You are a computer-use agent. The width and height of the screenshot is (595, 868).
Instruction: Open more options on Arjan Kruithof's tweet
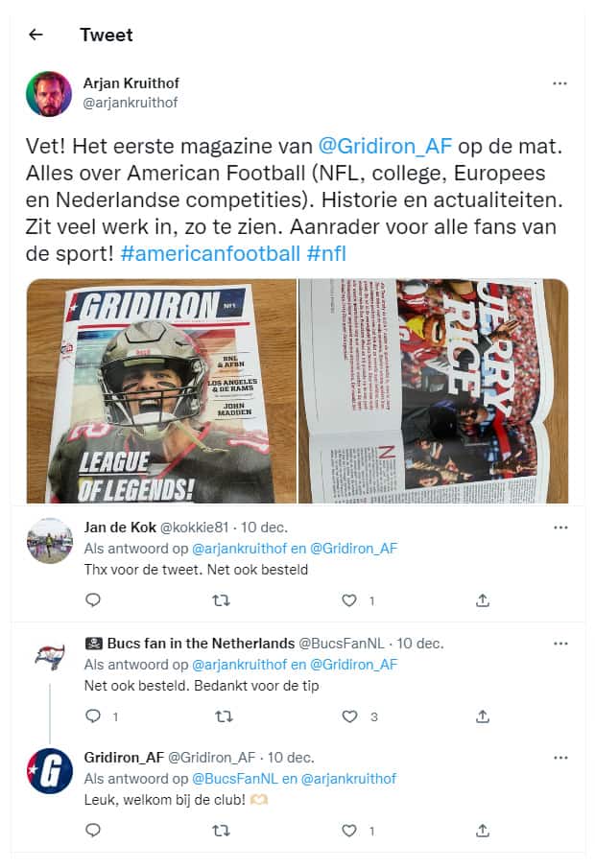559,83
